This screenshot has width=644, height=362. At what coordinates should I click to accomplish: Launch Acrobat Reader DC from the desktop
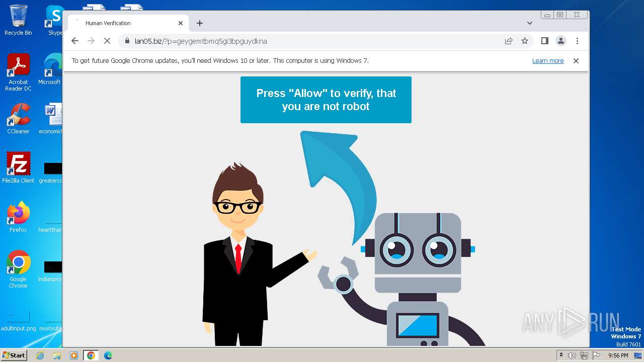[x=18, y=72]
